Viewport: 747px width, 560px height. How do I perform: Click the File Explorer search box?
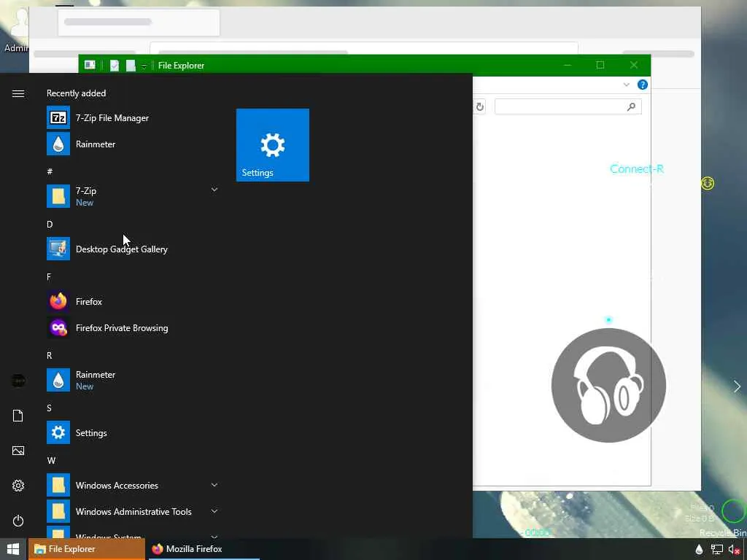pyautogui.click(x=568, y=106)
